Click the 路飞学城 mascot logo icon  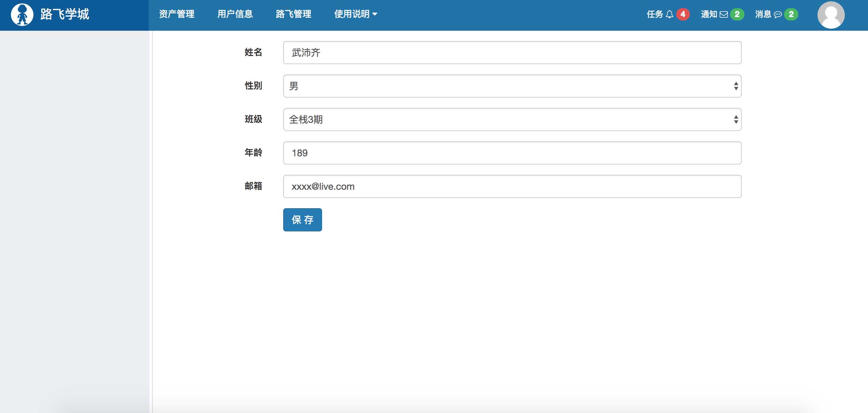(x=22, y=15)
